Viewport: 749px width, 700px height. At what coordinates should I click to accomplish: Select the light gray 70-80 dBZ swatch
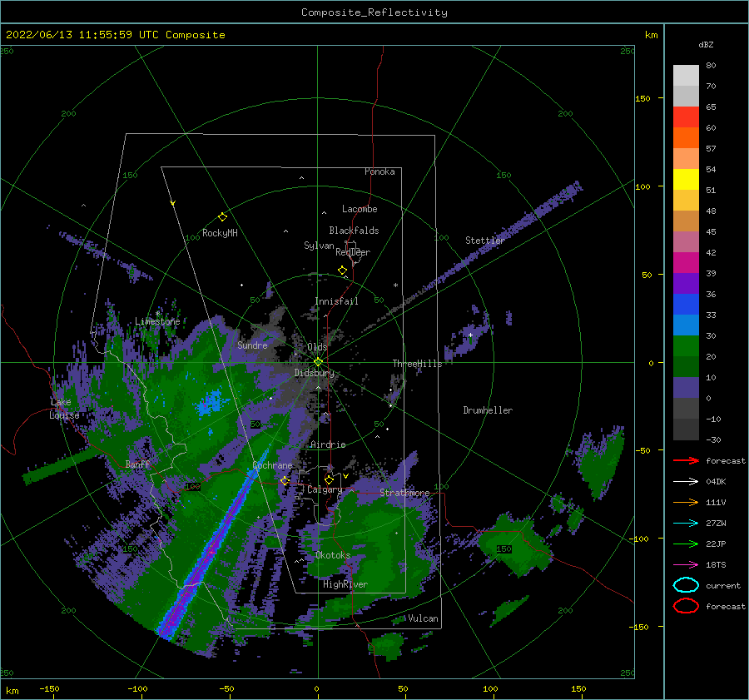[x=686, y=76]
